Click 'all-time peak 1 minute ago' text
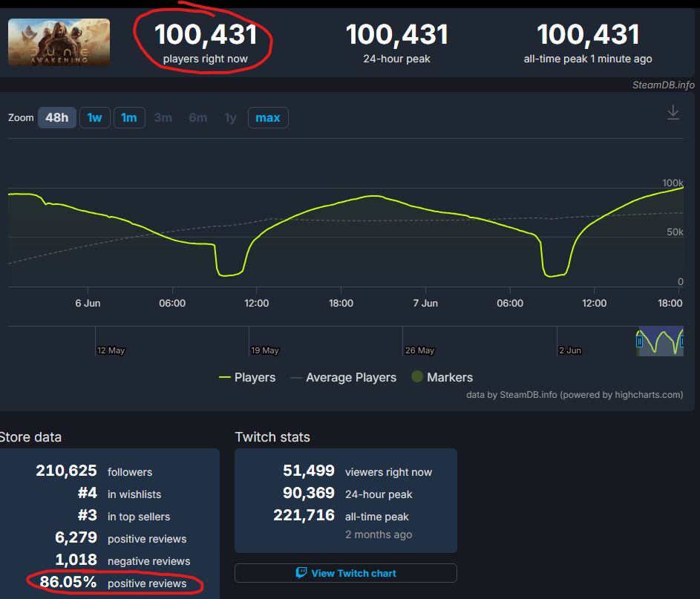Viewport: 700px width, 599px height. 588,59
